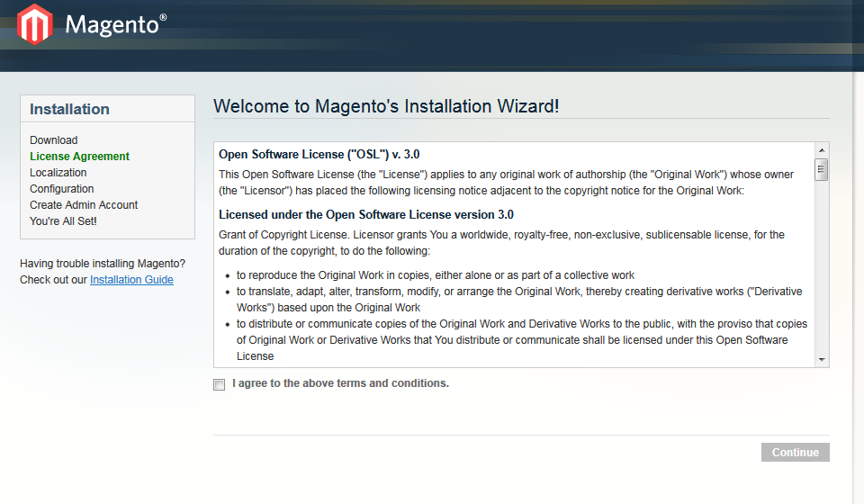
Task: Select Create Admin Account step
Action: [84, 205]
